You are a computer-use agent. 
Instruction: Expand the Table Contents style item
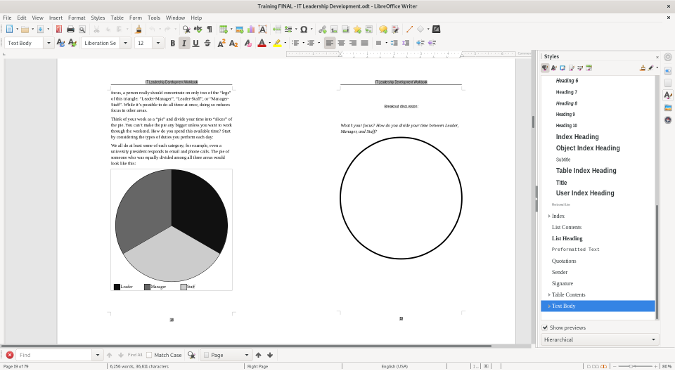[x=549, y=295]
